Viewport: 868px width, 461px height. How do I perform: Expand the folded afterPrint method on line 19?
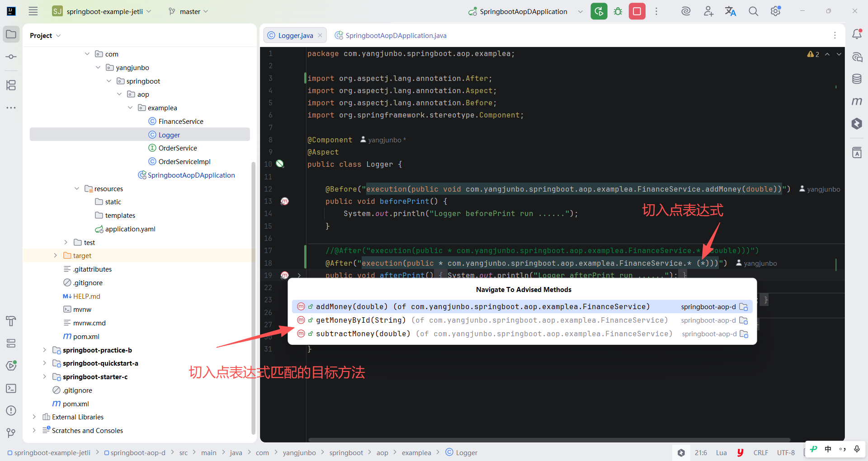(299, 275)
